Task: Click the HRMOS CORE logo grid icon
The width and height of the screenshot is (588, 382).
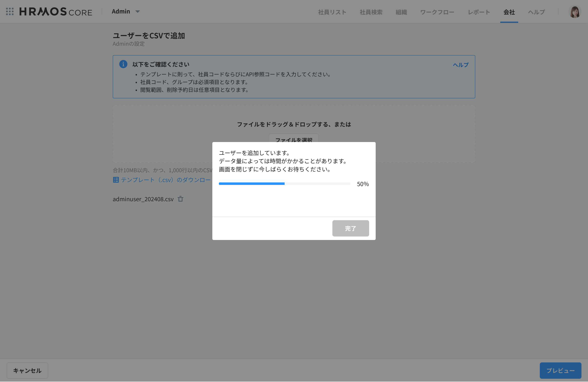Action: point(10,11)
